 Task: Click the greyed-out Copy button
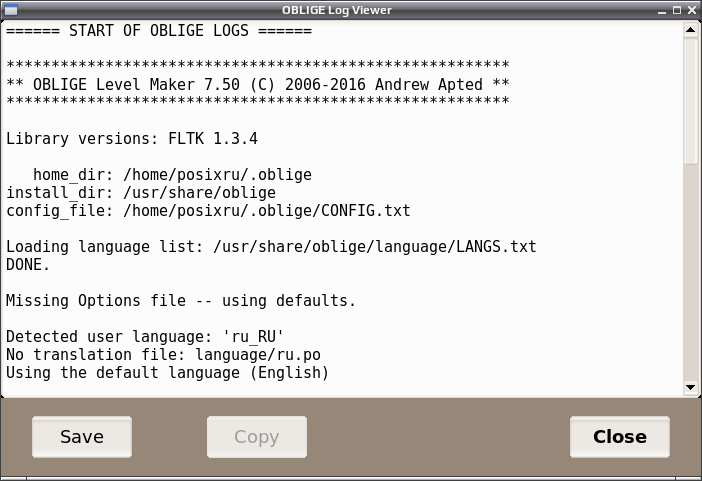coord(257,437)
